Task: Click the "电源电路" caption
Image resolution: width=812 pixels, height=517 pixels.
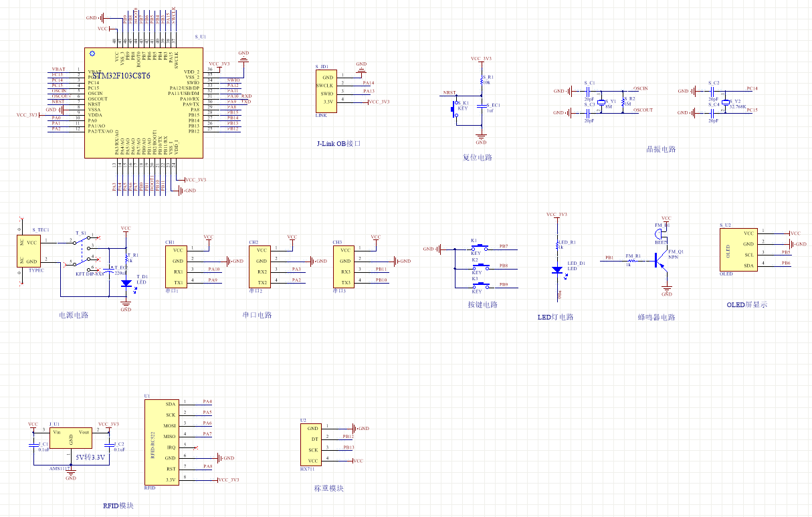Action: pos(74,315)
